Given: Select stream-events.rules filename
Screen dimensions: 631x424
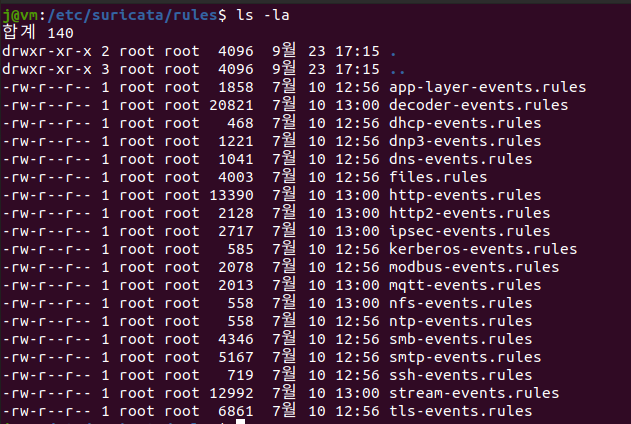Looking at the screenshot, I should pos(474,393).
